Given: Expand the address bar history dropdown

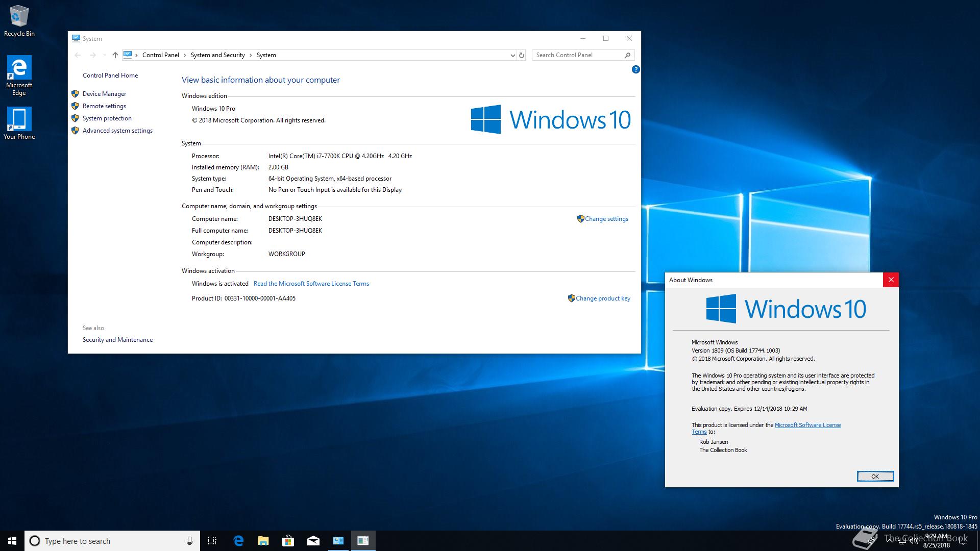Looking at the screenshot, I should (512, 55).
